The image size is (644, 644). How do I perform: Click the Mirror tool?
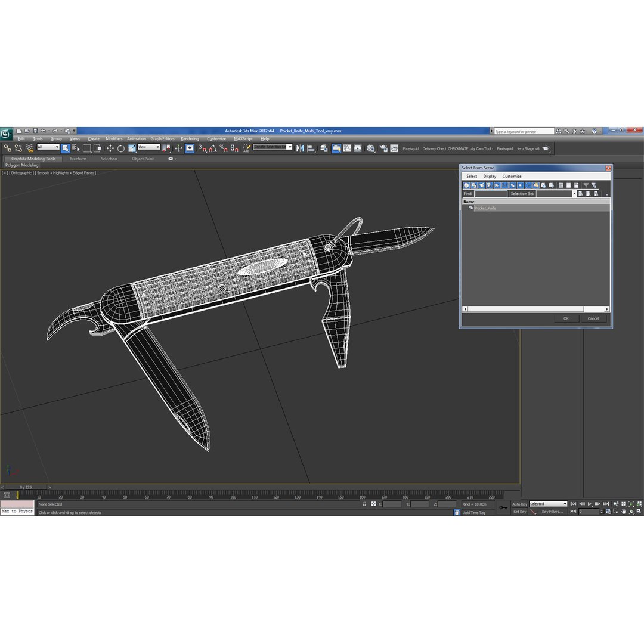tap(300, 148)
